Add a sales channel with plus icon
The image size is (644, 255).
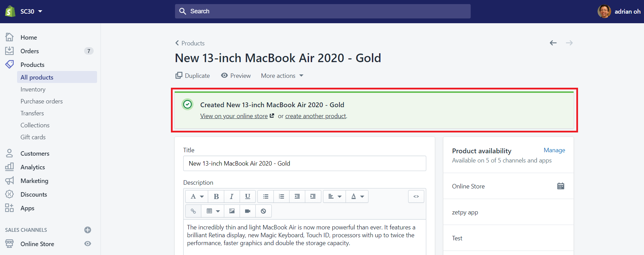(88, 230)
